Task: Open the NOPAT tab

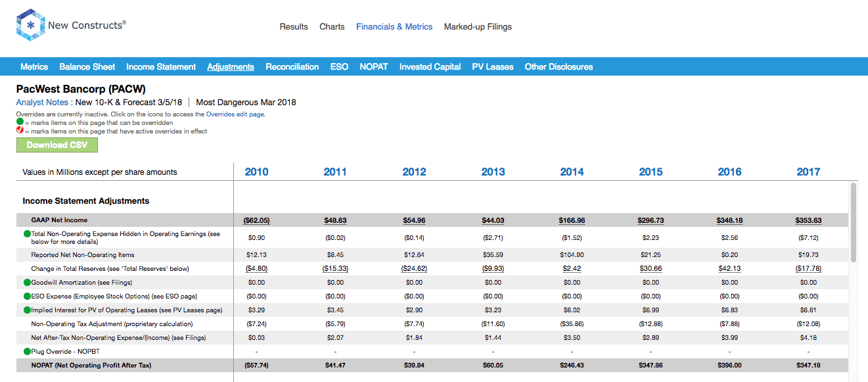Action: tap(374, 66)
